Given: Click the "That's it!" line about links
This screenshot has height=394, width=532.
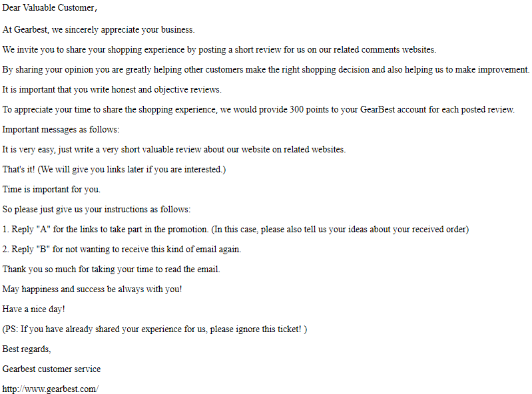Looking at the screenshot, I should coord(114,170).
